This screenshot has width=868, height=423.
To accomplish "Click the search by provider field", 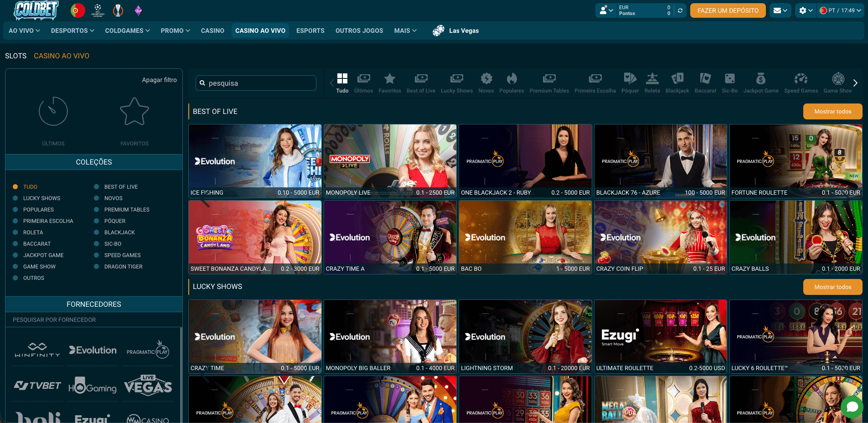I will [94, 320].
